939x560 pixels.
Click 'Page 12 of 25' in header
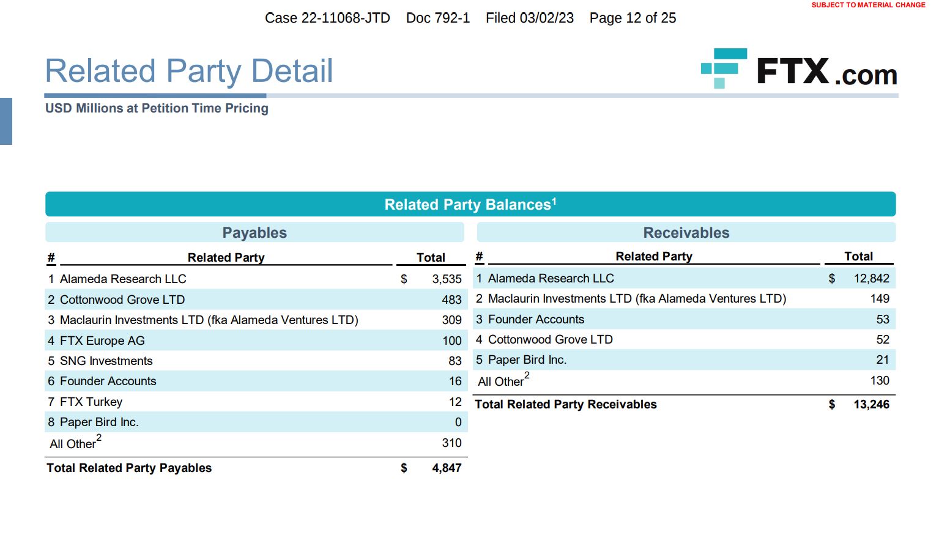coord(633,18)
